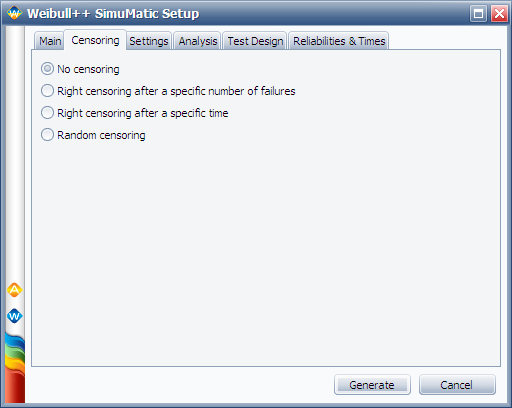Click the orange ALTA 'A' sidebar icon
This screenshot has height=408, width=512.
(14, 290)
